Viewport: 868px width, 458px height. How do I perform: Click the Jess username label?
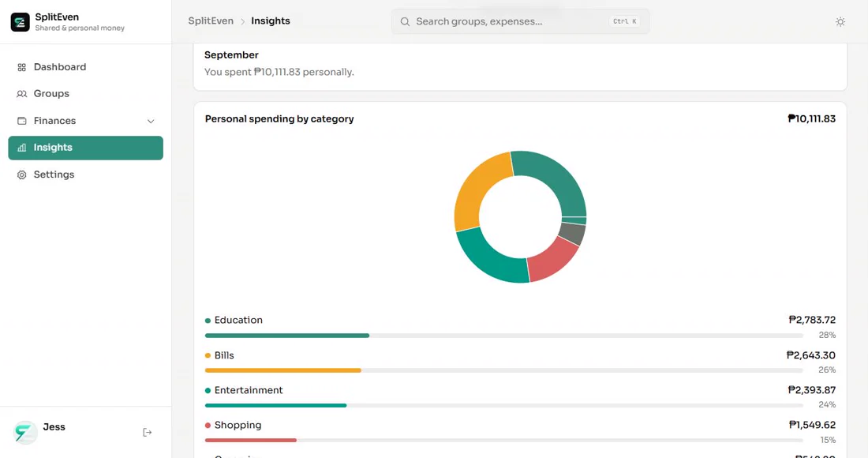[x=54, y=427]
